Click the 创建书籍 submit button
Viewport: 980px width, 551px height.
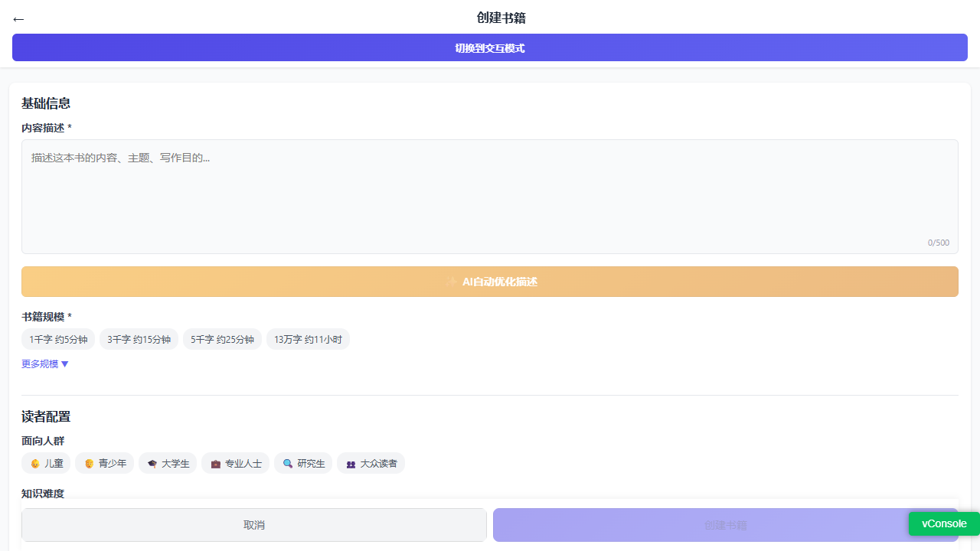coord(726,525)
